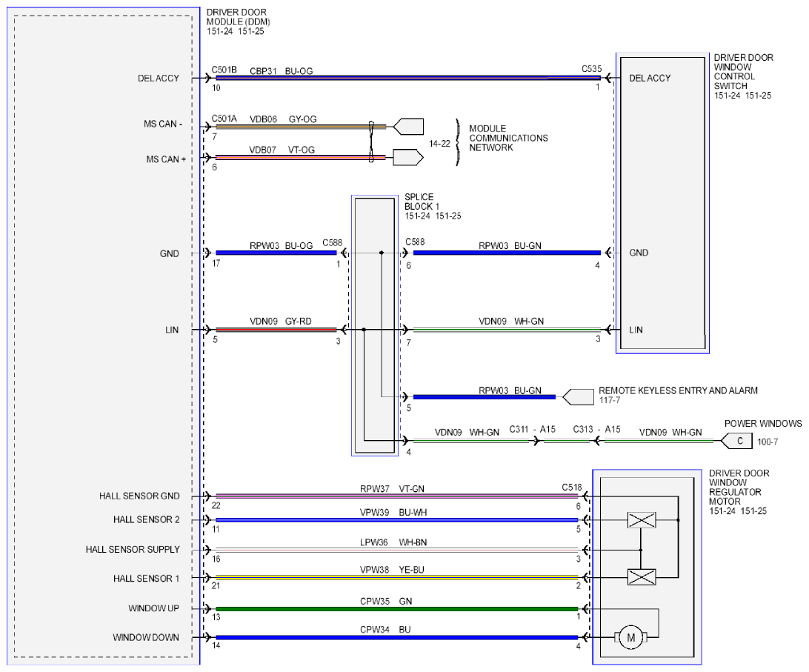
Task: Click the MS CAN - network arrow connector
Action: point(408,127)
